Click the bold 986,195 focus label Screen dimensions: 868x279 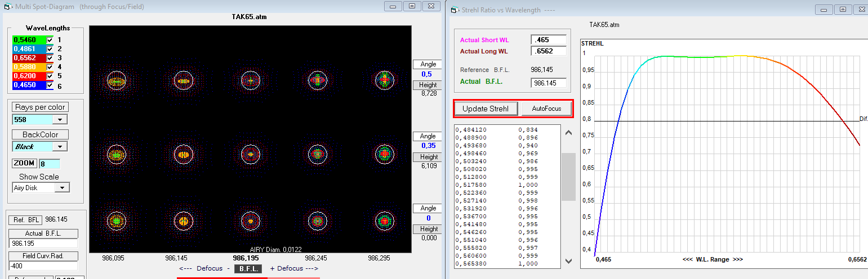click(246, 258)
